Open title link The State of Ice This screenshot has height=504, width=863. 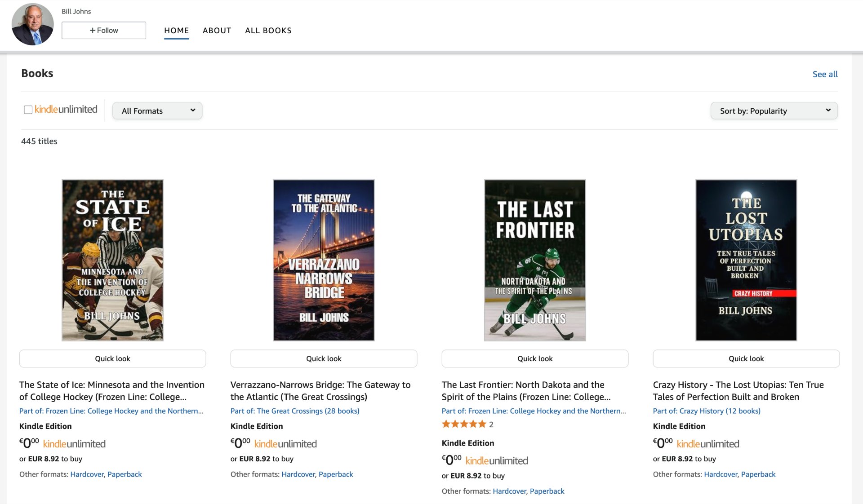click(x=112, y=391)
